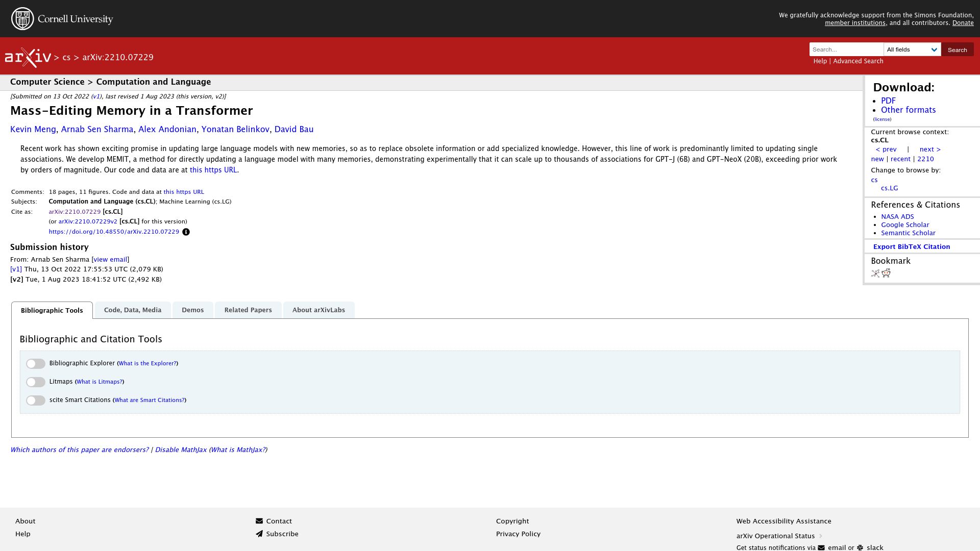This screenshot has width=980, height=551.
Task: Select the Related Papers tab
Action: coord(248,310)
